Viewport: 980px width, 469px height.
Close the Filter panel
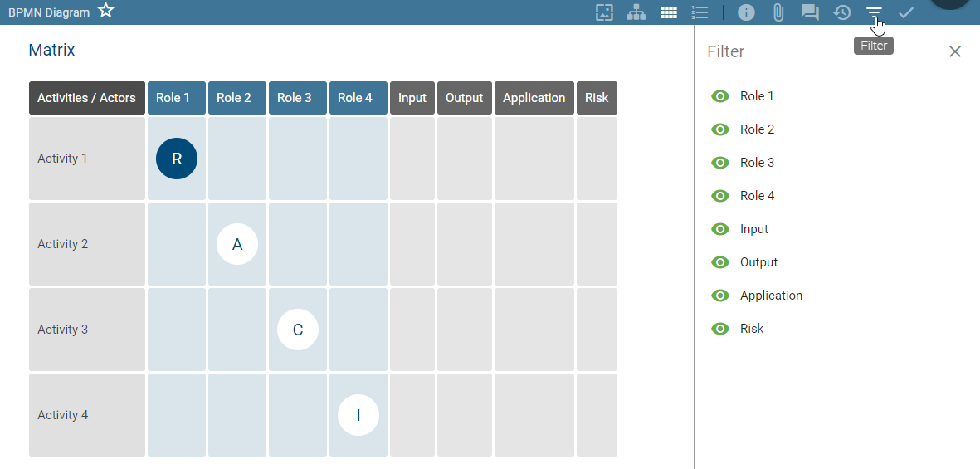point(955,51)
